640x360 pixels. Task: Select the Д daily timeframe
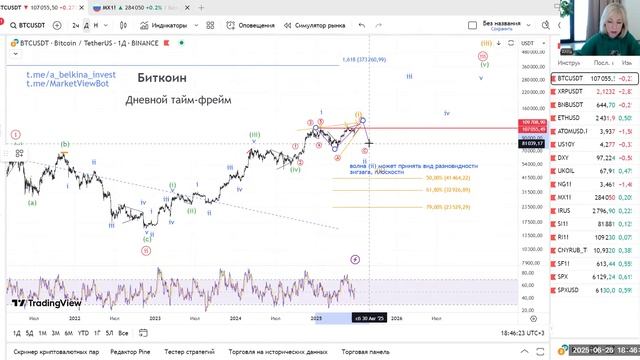pyautogui.click(x=86, y=25)
